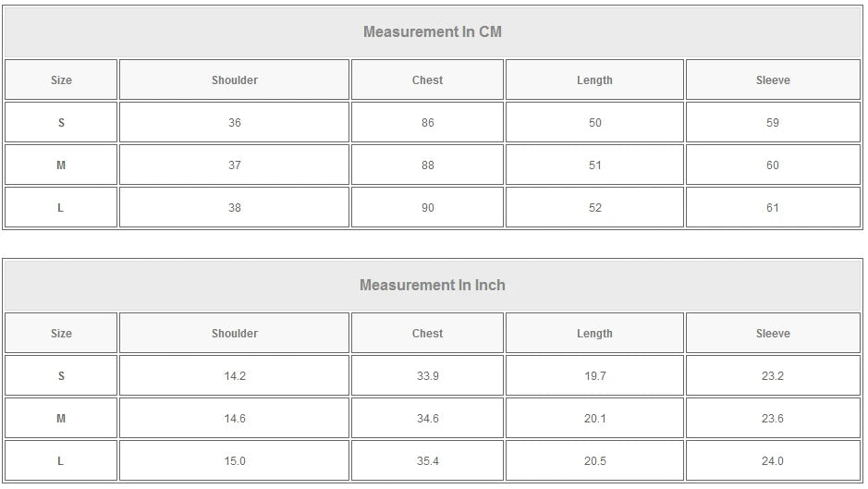Click the cell containing 14.2
The height and width of the screenshot is (489, 868).
coord(235,376)
